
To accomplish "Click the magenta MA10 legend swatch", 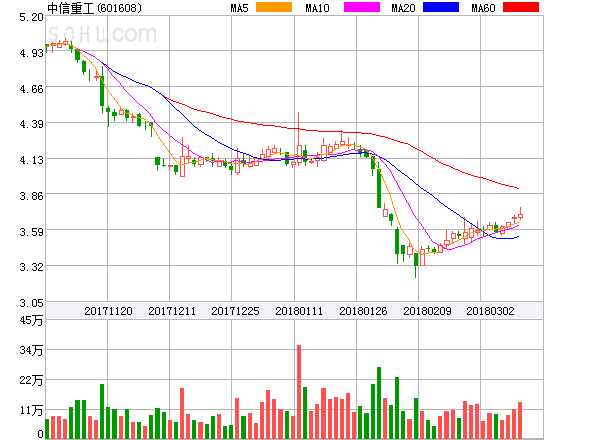I will click(362, 7).
